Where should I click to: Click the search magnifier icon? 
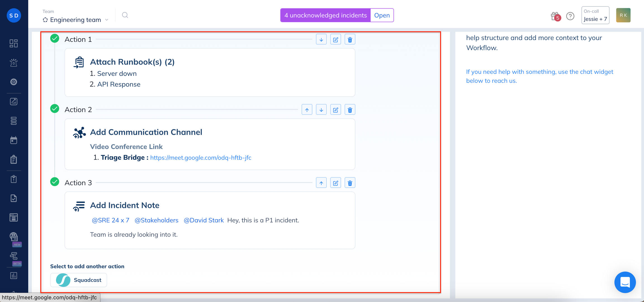[125, 15]
